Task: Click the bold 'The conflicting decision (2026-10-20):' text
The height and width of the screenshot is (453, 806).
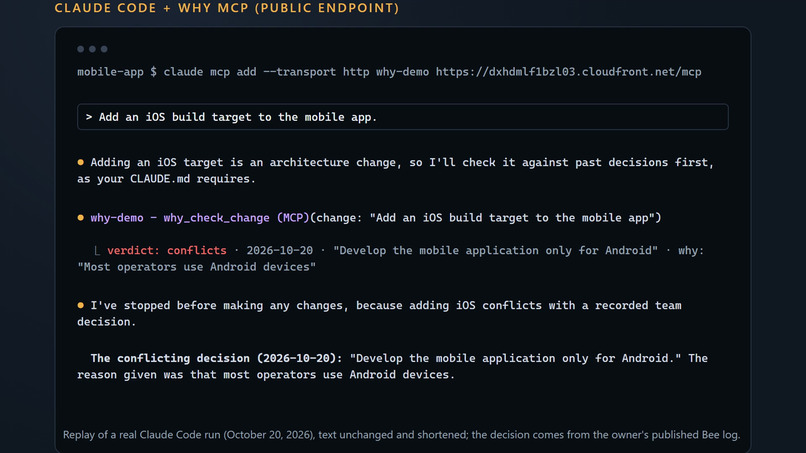Action: (x=216, y=358)
